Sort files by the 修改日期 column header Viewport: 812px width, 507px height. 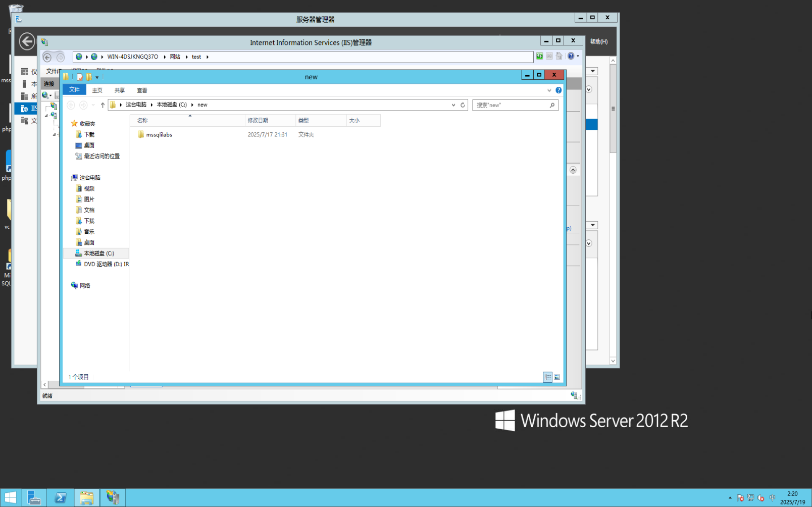pyautogui.click(x=259, y=120)
